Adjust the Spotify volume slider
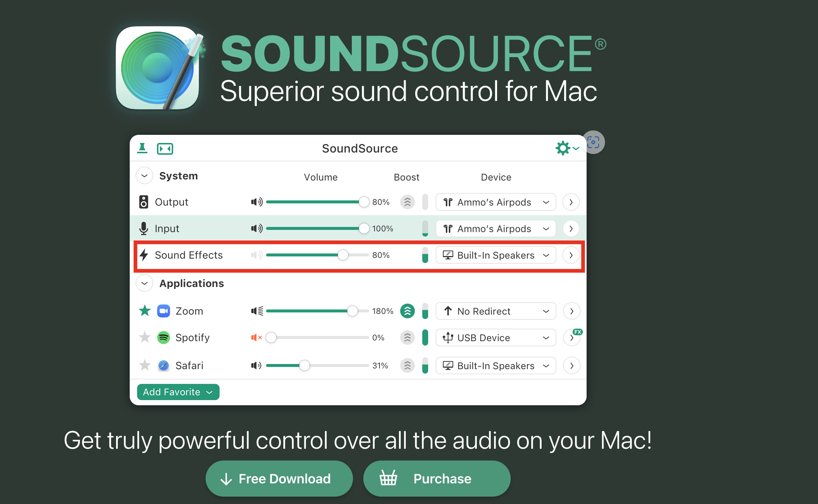This screenshot has height=504, width=818. [317, 337]
